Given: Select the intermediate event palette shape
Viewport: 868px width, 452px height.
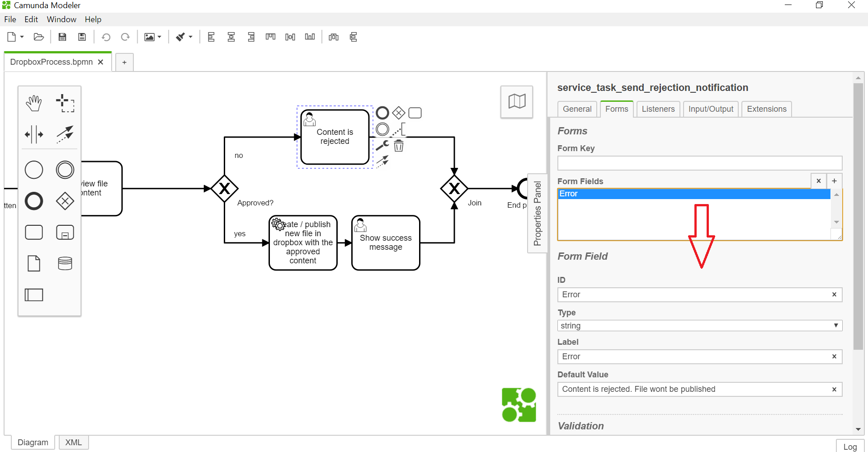Looking at the screenshot, I should click(65, 170).
